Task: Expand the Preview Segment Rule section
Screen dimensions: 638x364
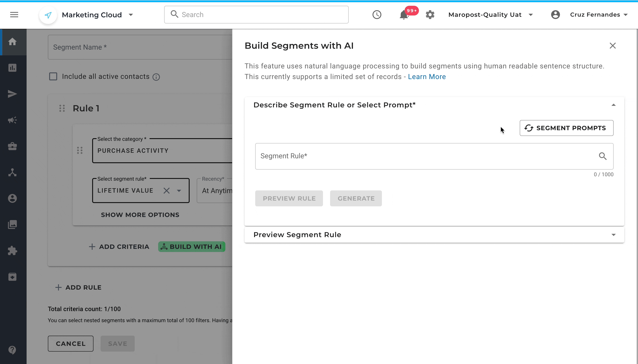Action: (613, 235)
